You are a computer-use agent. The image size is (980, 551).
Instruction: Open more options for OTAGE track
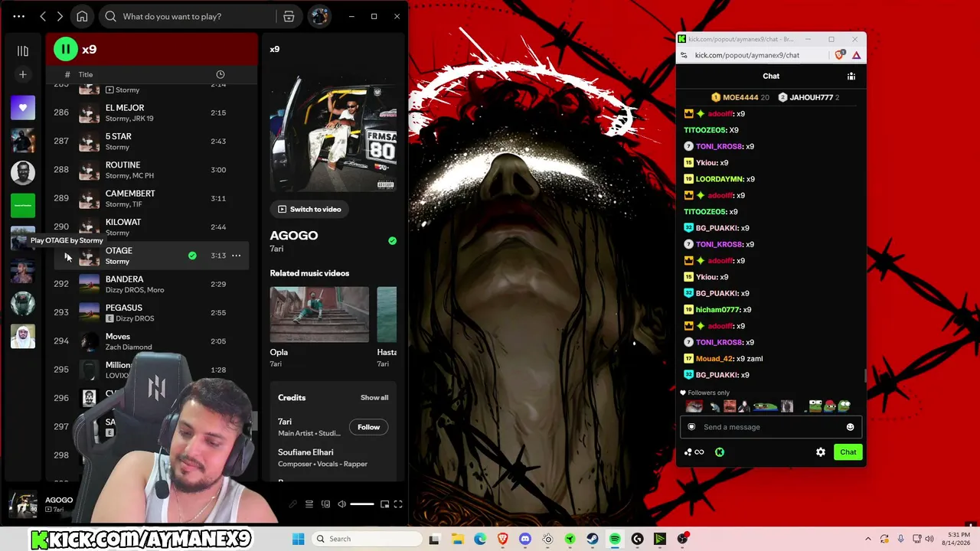click(237, 256)
